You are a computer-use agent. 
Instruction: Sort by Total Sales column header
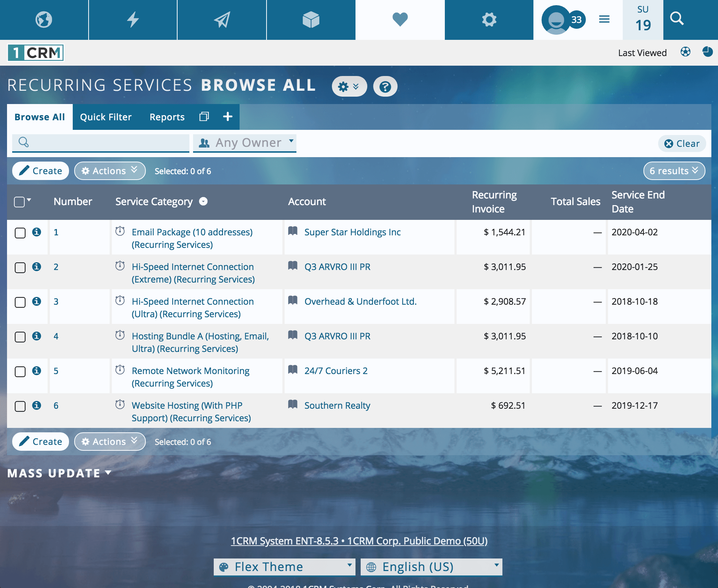[576, 201]
